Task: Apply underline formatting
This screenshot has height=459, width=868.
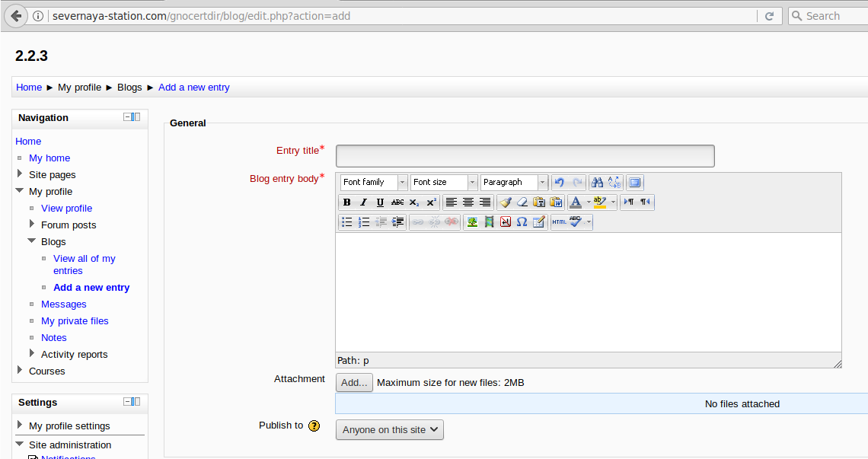Action: click(380, 202)
